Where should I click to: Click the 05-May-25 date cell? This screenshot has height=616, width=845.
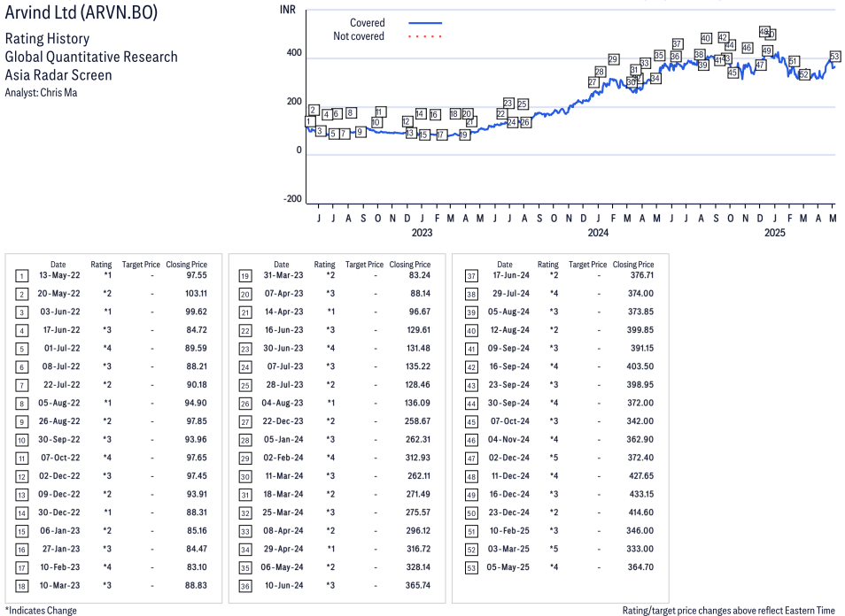click(508, 567)
